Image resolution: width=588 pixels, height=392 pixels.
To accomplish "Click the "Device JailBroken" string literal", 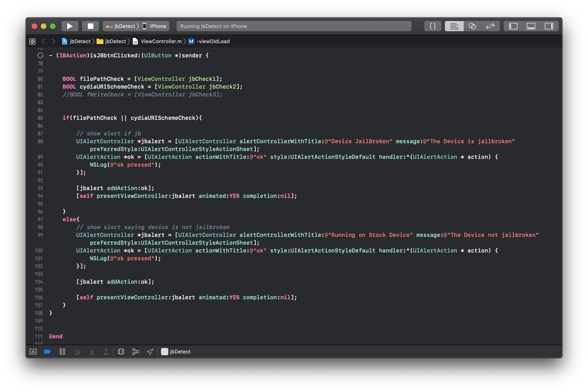I will [x=358, y=142].
